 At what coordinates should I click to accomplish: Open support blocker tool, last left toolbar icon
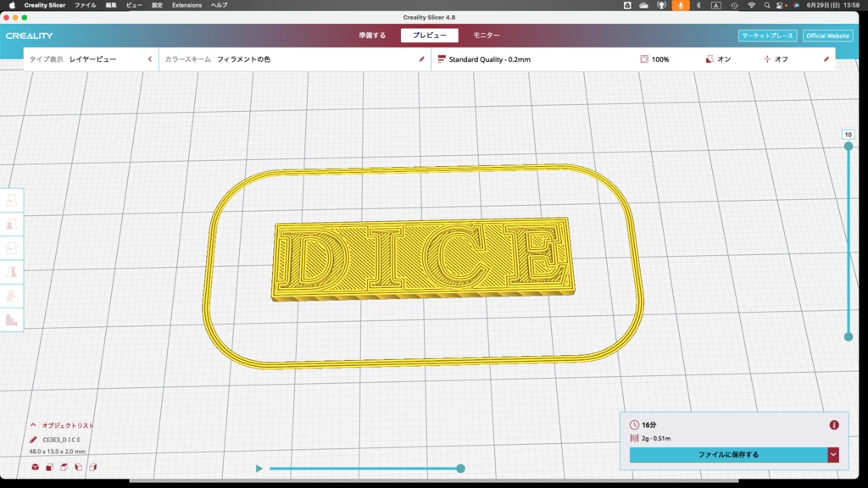[12, 319]
